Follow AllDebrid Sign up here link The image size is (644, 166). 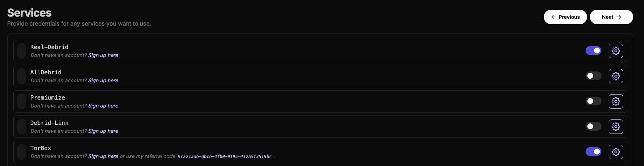[103, 80]
